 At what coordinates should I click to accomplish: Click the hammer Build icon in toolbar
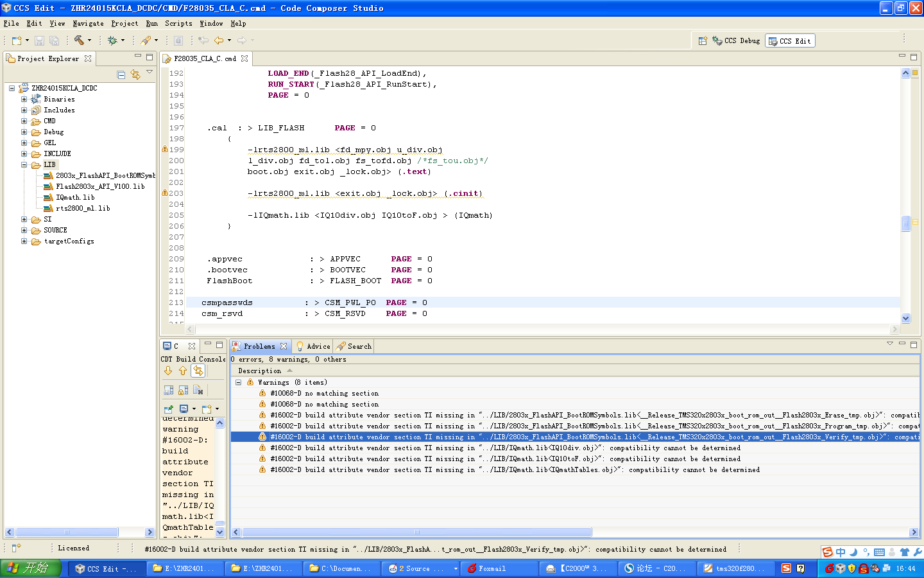pos(79,40)
